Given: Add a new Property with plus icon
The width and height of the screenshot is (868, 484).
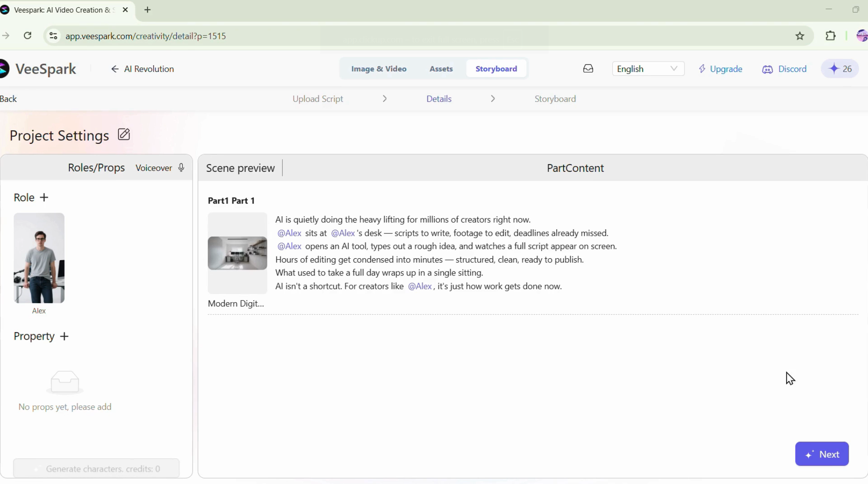Looking at the screenshot, I should pos(64,337).
